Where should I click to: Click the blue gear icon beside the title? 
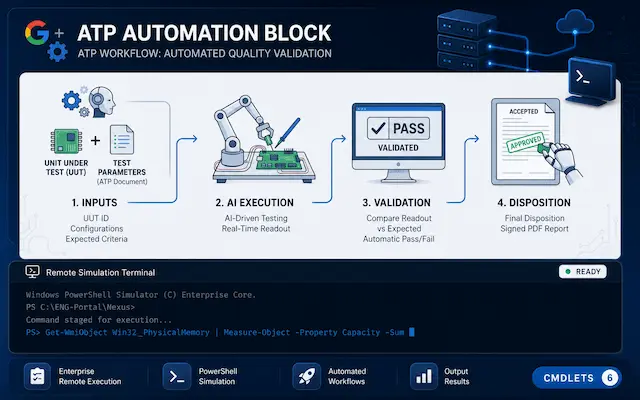(57, 52)
